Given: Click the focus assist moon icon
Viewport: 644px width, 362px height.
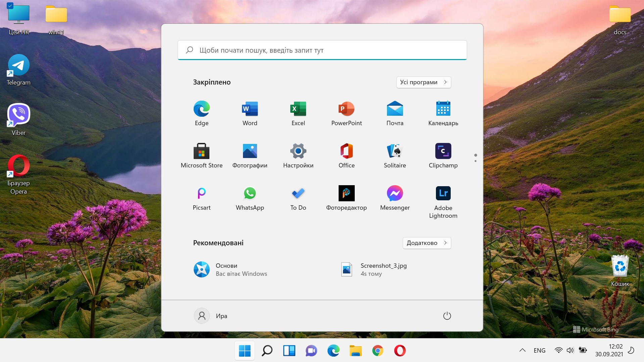Looking at the screenshot, I should [631, 350].
